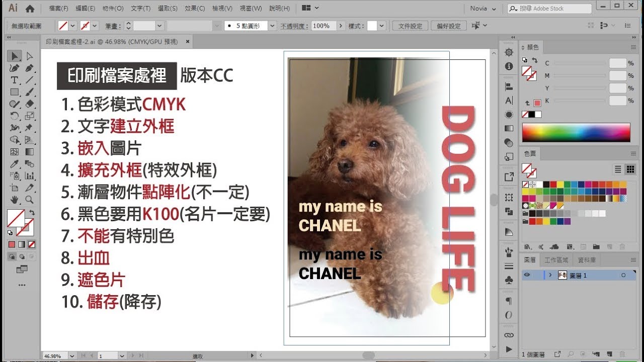Open the Links panel icon in dock
Screen dimensions: 644x362
pos(509,335)
